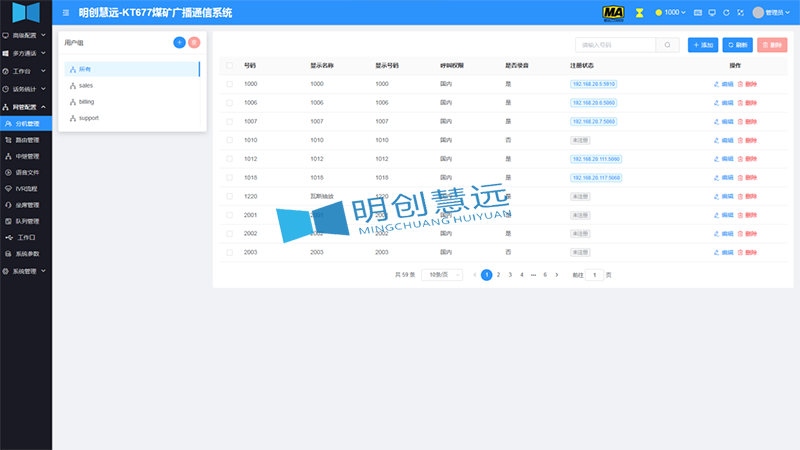Click the monitor icon in the top header

click(711, 13)
